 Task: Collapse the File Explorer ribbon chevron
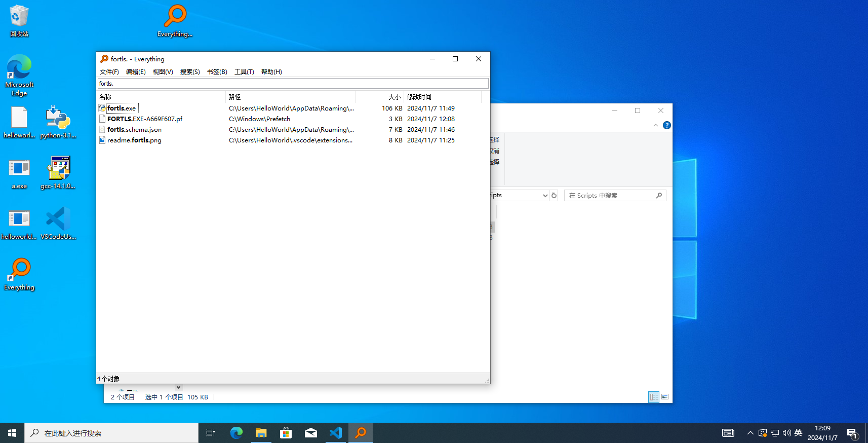pyautogui.click(x=656, y=125)
